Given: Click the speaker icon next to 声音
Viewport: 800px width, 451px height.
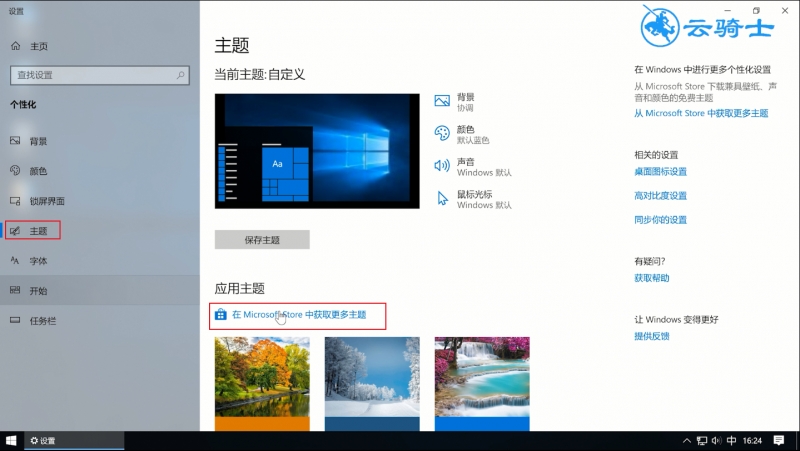Looking at the screenshot, I should pos(442,165).
